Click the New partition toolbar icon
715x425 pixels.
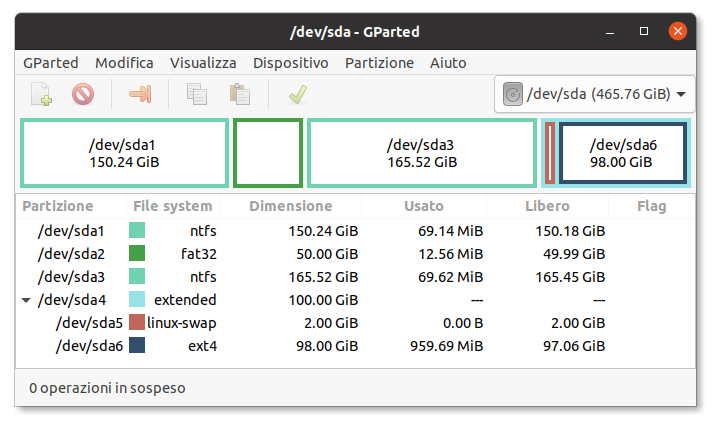(x=41, y=95)
